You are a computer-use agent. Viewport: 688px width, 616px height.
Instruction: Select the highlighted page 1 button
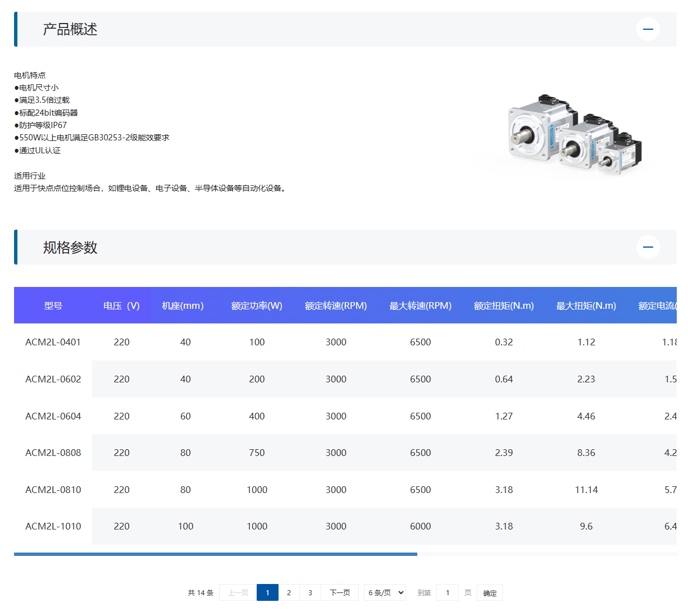pyautogui.click(x=267, y=592)
